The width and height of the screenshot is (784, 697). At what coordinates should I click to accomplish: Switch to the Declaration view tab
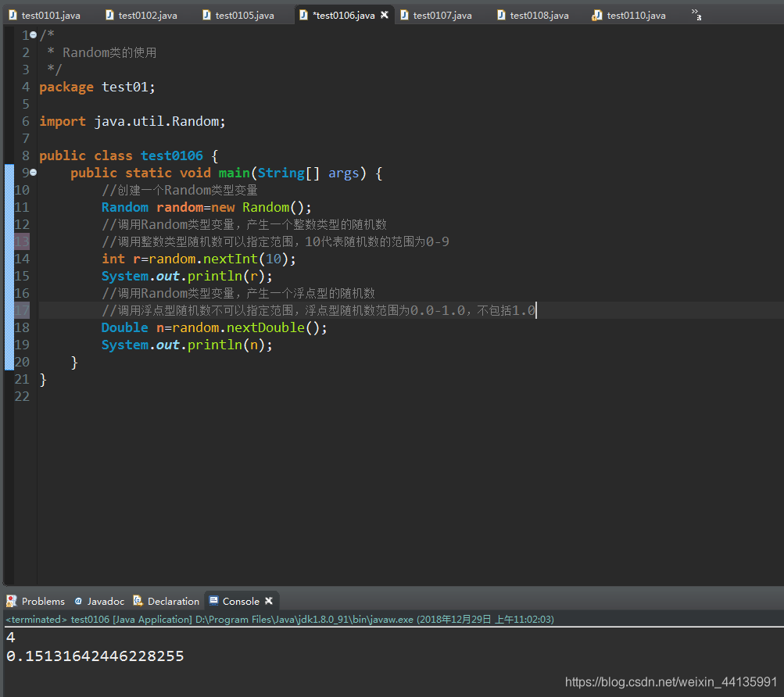(x=173, y=601)
